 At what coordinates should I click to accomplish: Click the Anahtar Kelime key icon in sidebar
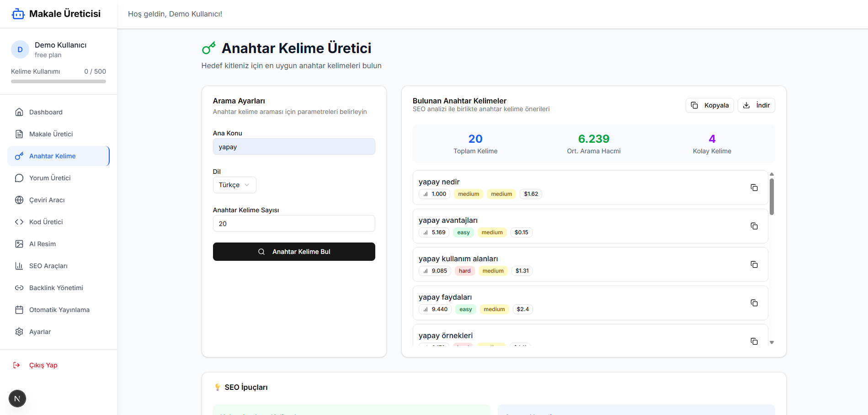(x=19, y=156)
